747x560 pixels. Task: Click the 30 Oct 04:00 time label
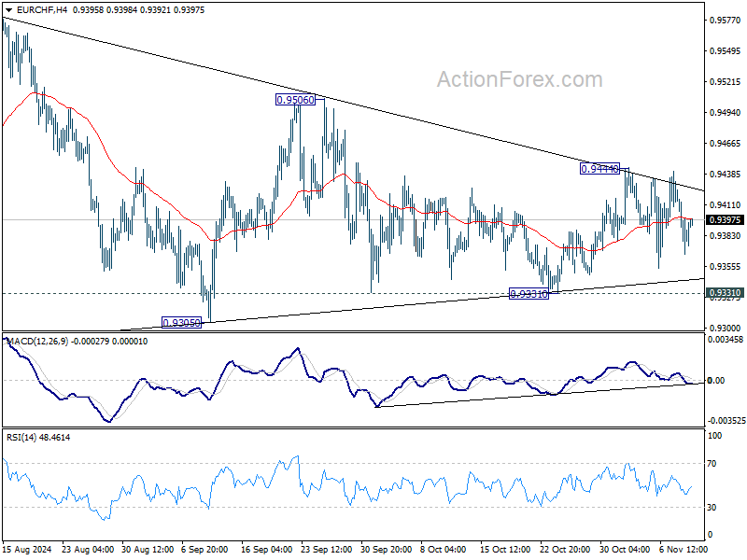point(625,550)
